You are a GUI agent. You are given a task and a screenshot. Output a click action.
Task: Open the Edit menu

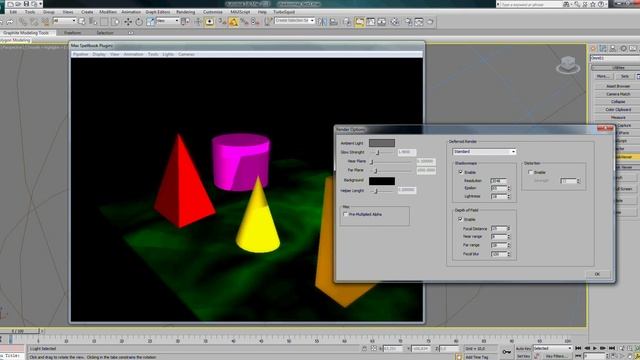(13, 12)
